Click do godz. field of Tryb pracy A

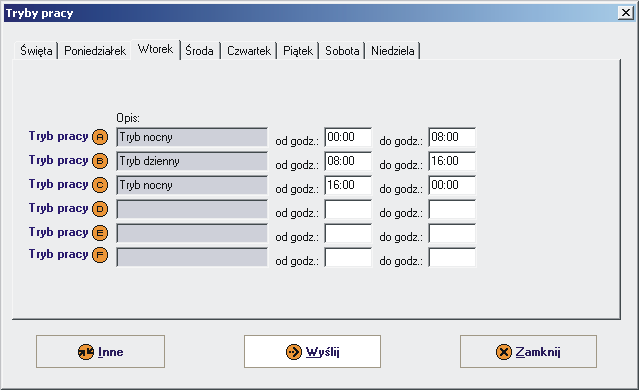tap(452, 137)
